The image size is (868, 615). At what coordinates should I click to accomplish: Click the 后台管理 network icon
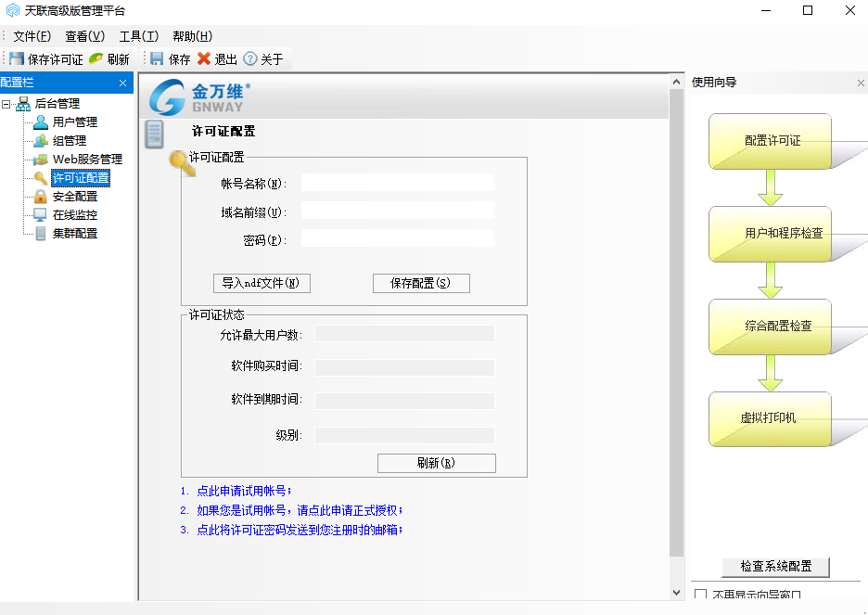[x=23, y=104]
